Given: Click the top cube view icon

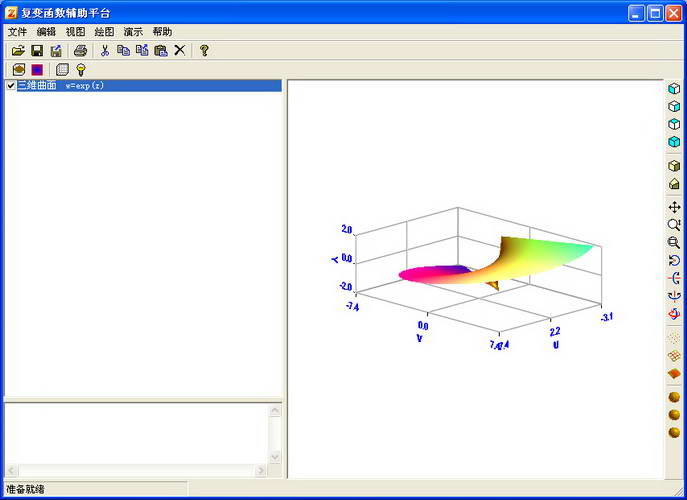Looking at the screenshot, I should [x=674, y=89].
